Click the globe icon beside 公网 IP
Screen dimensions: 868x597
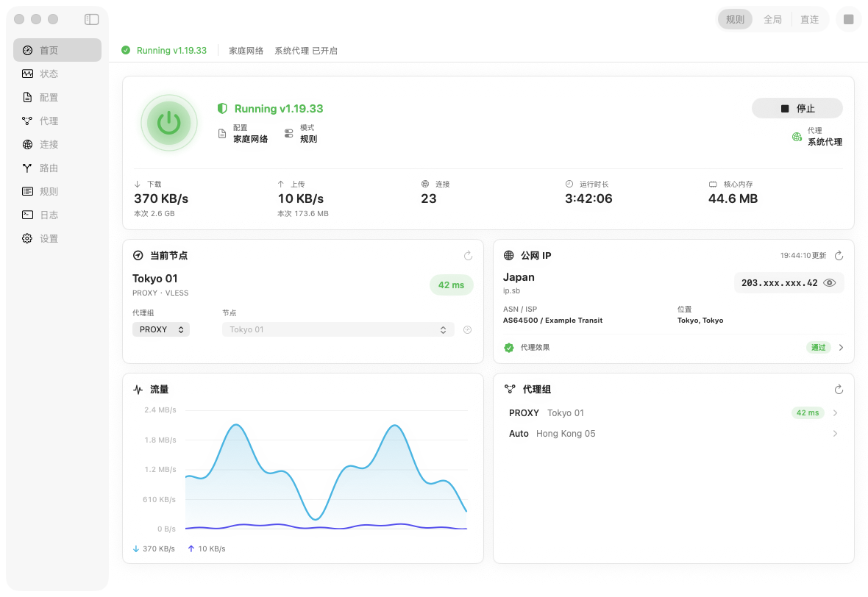tap(509, 256)
